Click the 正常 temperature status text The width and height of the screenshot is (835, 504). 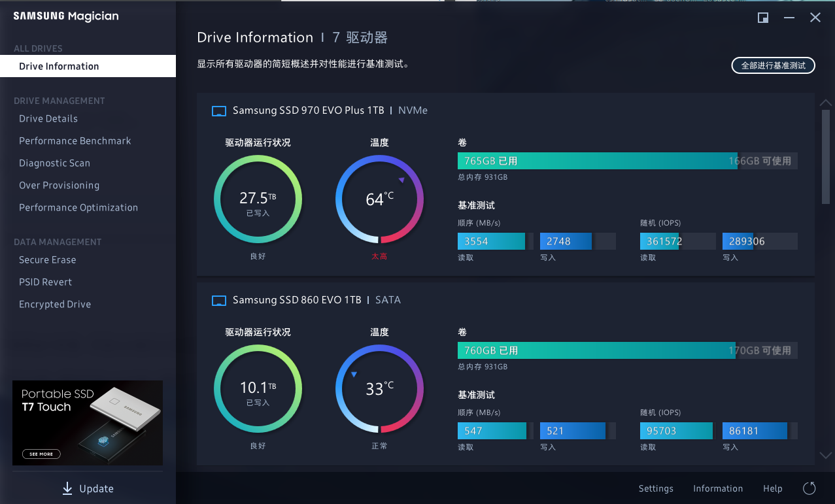tap(379, 446)
